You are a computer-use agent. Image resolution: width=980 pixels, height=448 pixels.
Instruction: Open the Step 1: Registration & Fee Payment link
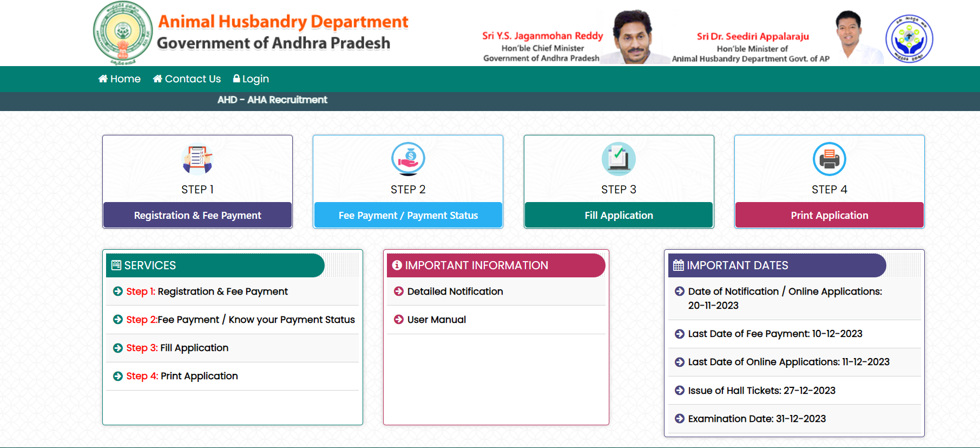207,291
